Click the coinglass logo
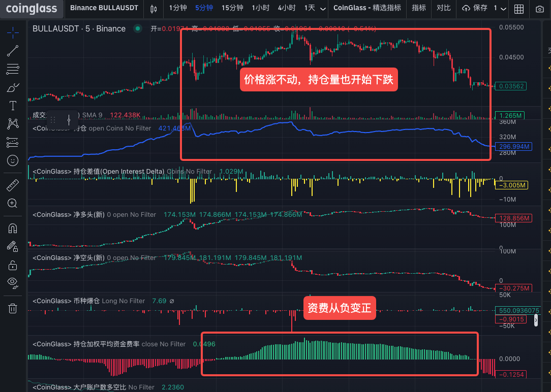Image resolution: width=551 pixels, height=392 pixels. pos(32,9)
